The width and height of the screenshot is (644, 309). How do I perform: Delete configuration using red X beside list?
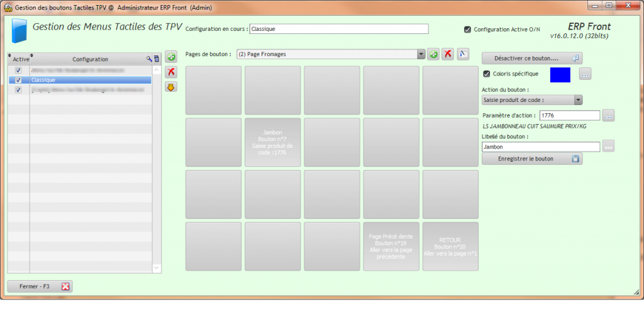(x=170, y=72)
